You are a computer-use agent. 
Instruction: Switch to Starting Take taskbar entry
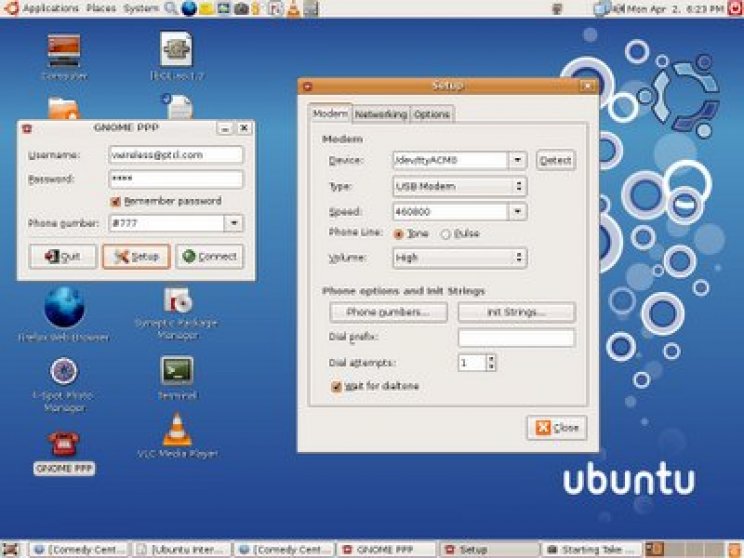tap(591, 549)
